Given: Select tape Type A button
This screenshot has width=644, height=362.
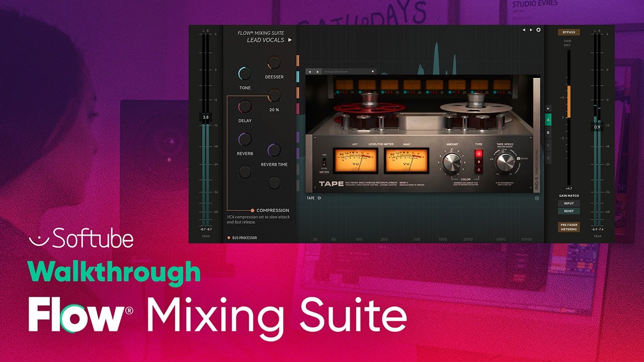Looking at the screenshot, I should click(x=479, y=154).
